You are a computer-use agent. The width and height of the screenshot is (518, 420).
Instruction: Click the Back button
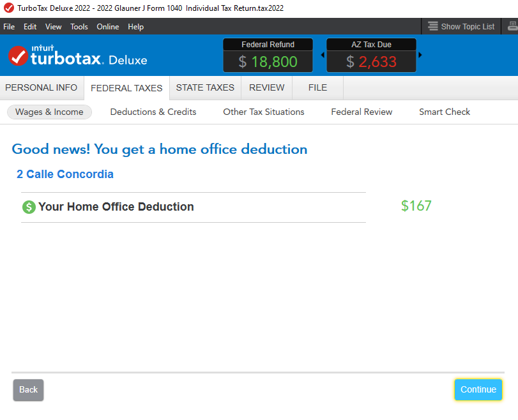coord(28,390)
